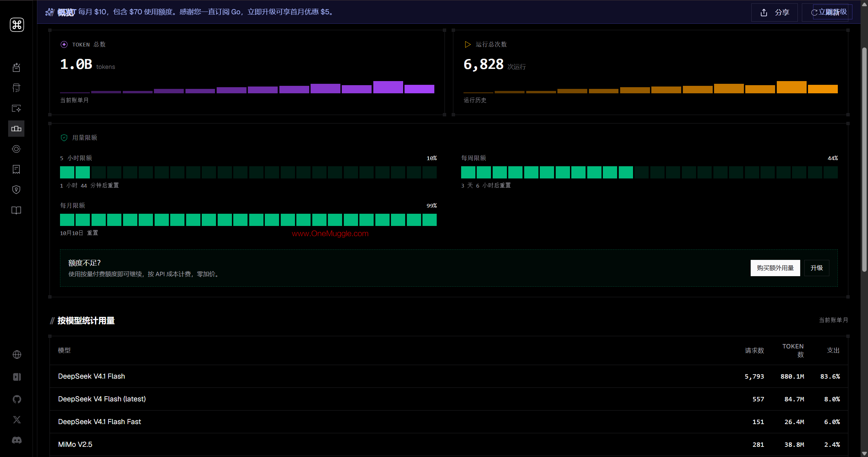Image resolution: width=868 pixels, height=457 pixels.
Task: Click the 当前账单月 label beside 按模型统计用量
Action: (833, 320)
